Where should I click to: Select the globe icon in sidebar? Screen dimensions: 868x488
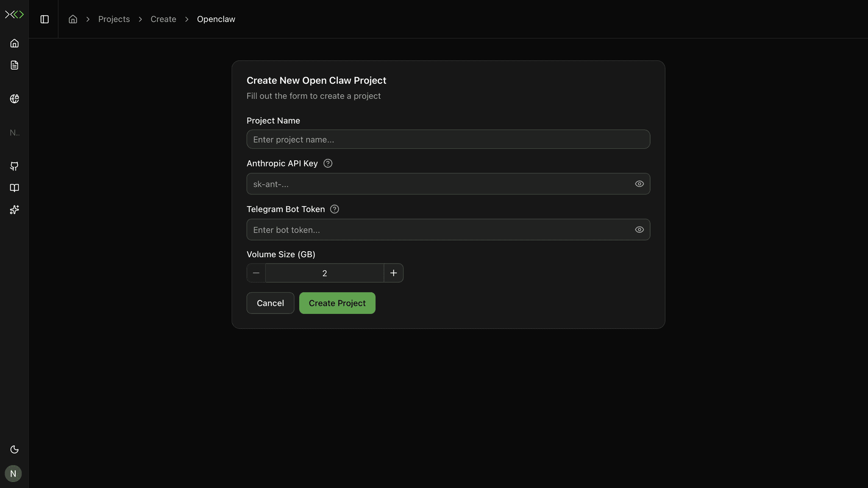click(x=14, y=98)
